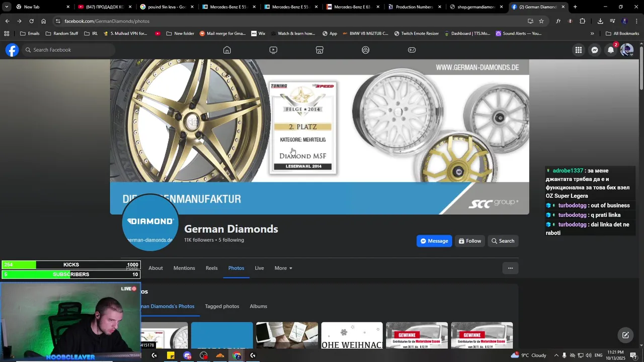Open the gold wheel cover photo
Screen dimensions: 644x362
(319, 137)
